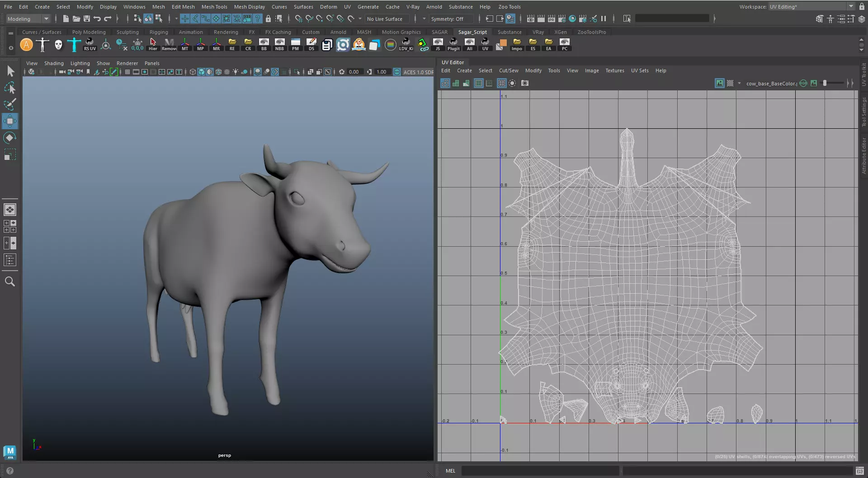
Task: Click the Maya home icon at bottom left
Action: point(10,452)
